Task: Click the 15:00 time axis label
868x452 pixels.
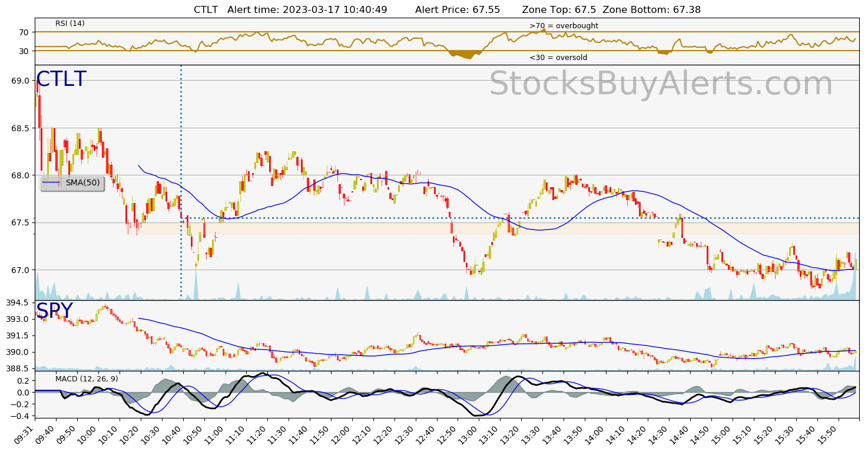Action: 724,434
